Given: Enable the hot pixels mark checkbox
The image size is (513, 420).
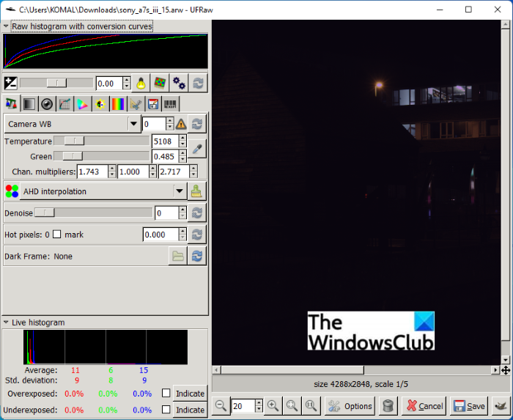Looking at the screenshot, I should [x=57, y=235].
